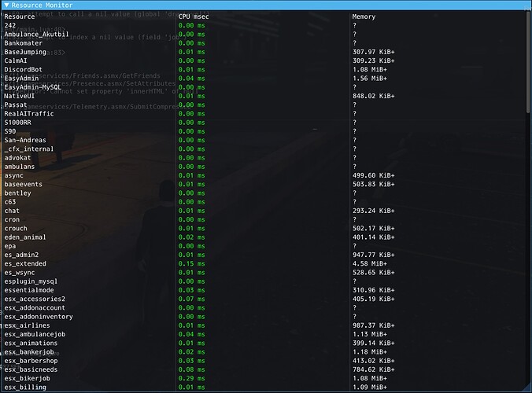Select the c63 resource name
This screenshot has height=393, width=532.
pos(10,201)
